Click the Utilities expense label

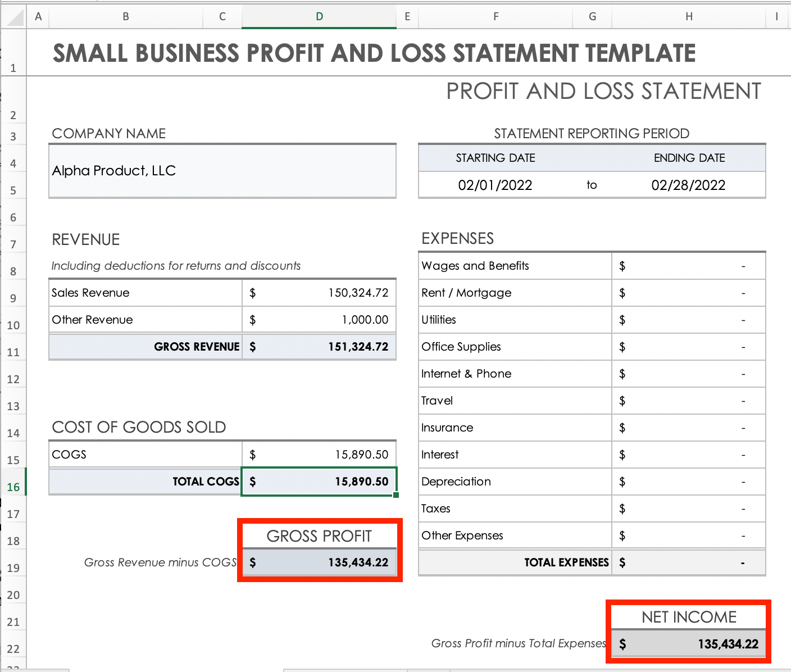(x=439, y=320)
